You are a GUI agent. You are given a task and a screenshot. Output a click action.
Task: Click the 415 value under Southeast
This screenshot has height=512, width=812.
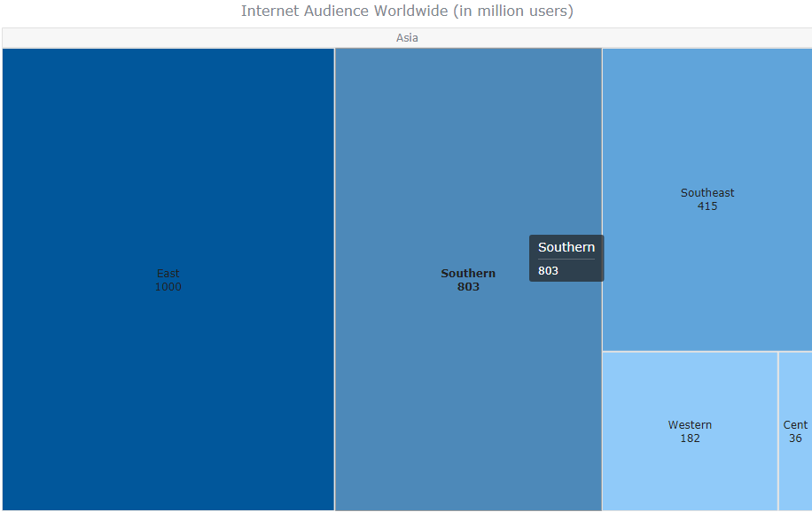pos(707,206)
